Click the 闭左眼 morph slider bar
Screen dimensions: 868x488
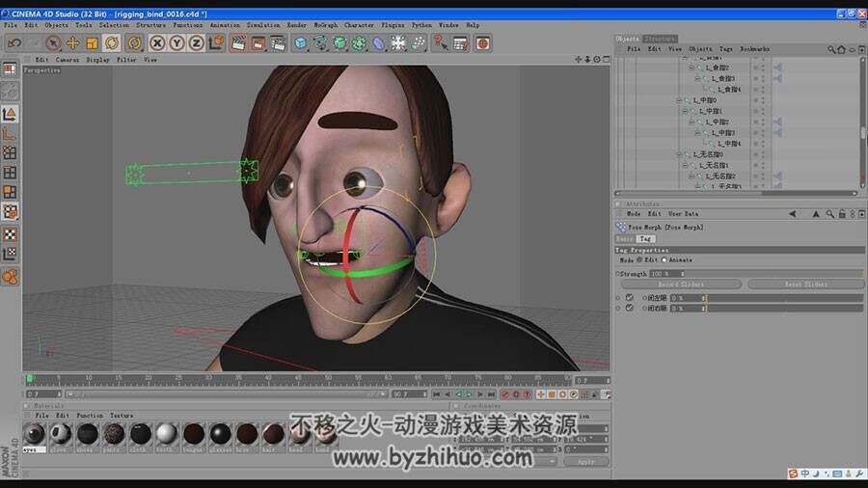[785, 298]
